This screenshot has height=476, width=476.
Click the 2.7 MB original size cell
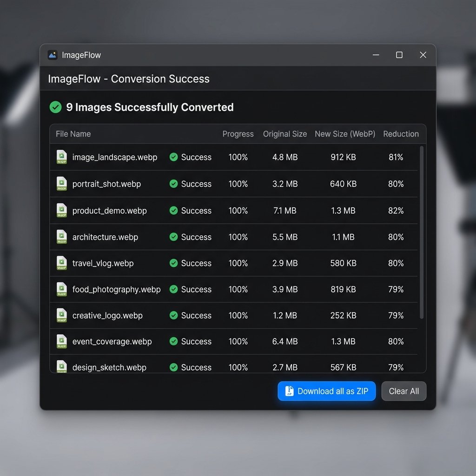(285, 367)
